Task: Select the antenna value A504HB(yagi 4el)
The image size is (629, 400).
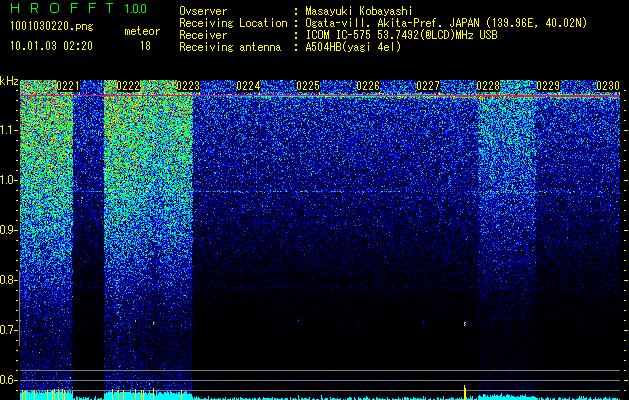Action: [x=353, y=47]
